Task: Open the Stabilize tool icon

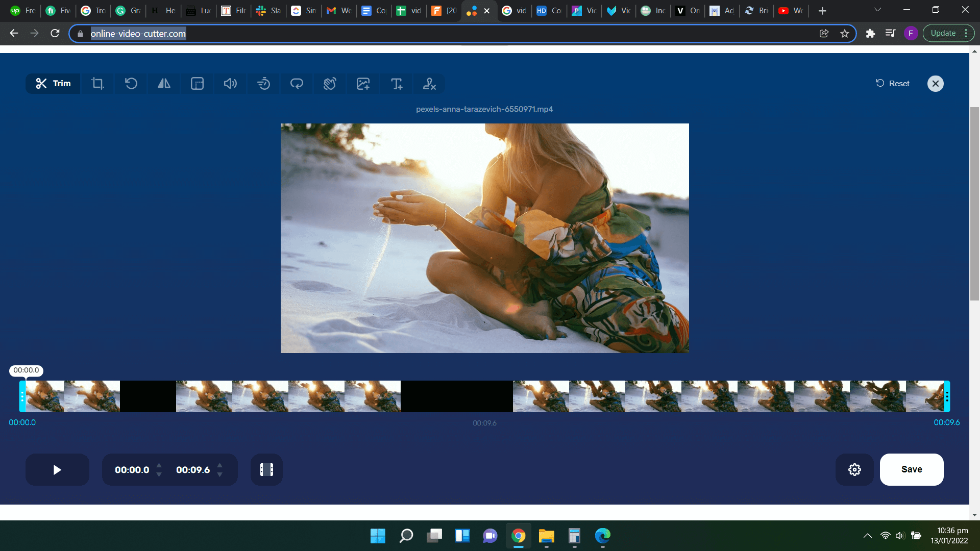Action: click(330, 84)
